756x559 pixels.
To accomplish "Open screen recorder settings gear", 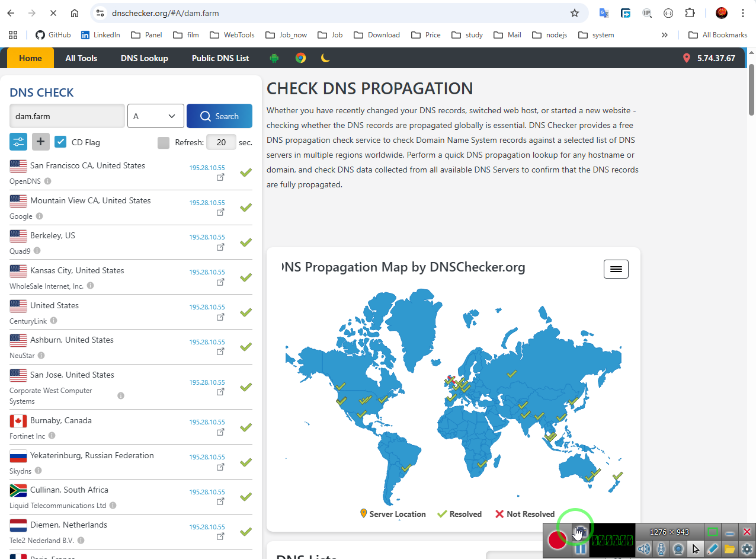I will click(747, 549).
